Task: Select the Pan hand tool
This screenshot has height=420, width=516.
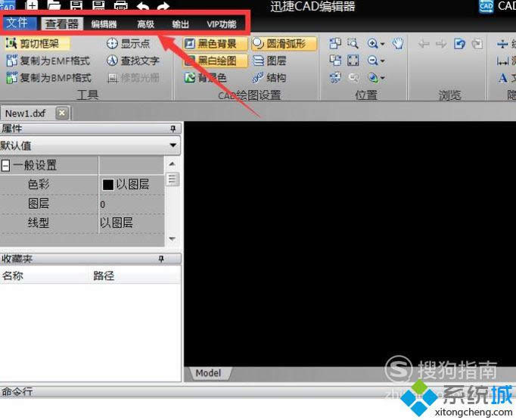Action: [x=398, y=43]
